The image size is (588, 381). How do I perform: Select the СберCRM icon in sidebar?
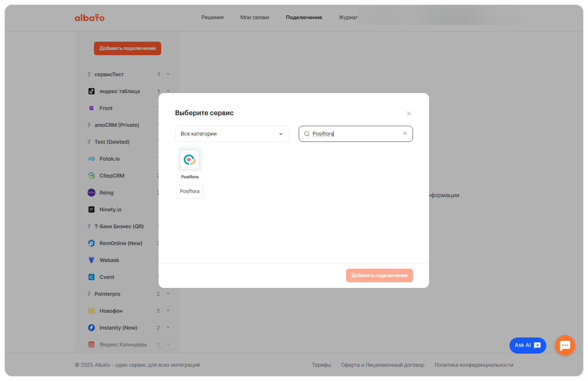(x=91, y=176)
